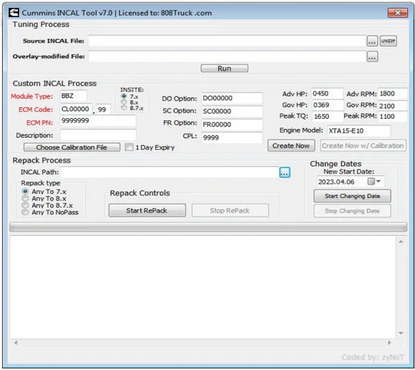Focus the Peak TQ field
The image size is (415, 370).
327,116
